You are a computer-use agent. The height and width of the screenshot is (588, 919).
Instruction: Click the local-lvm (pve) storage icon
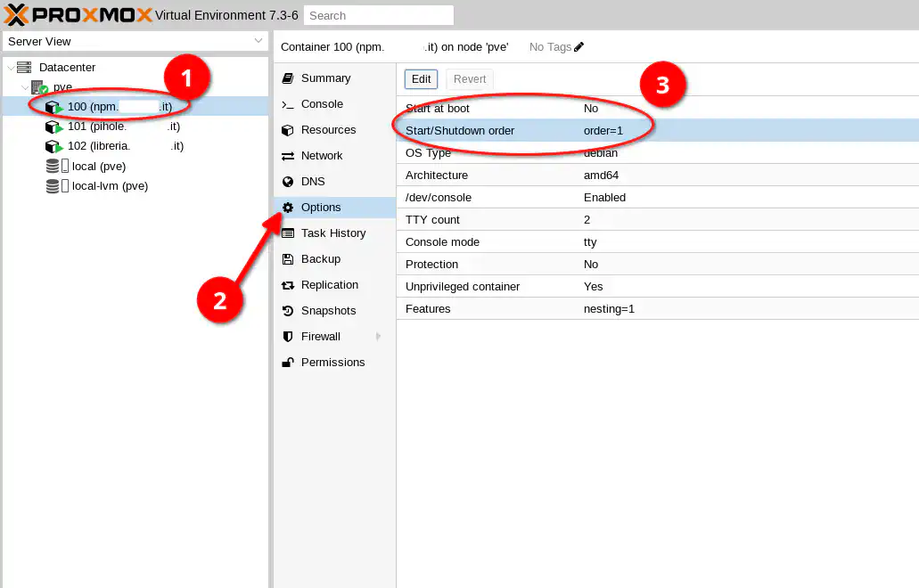[x=57, y=186]
